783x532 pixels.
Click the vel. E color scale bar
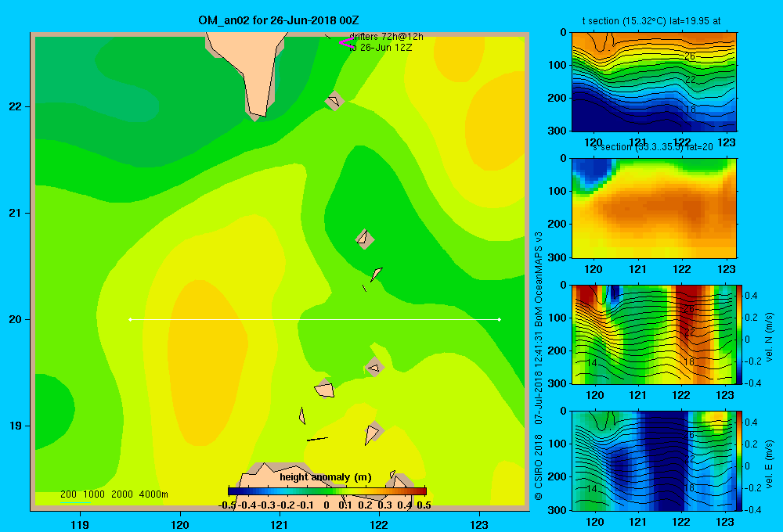[x=739, y=461]
